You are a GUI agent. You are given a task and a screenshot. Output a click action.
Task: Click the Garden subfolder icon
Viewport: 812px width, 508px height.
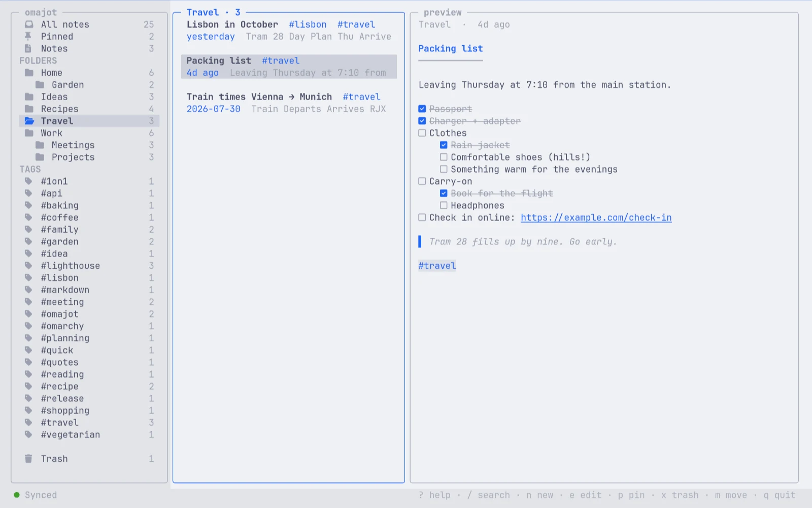click(40, 85)
